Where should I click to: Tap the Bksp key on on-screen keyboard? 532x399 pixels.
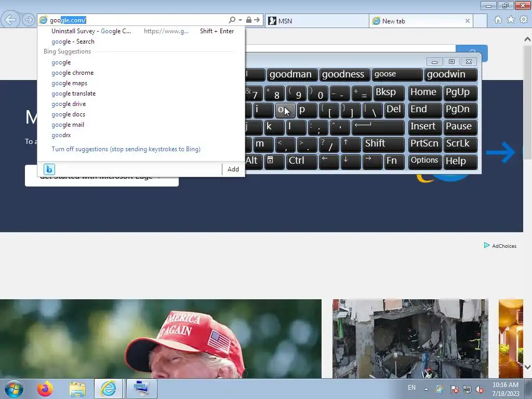click(x=389, y=93)
